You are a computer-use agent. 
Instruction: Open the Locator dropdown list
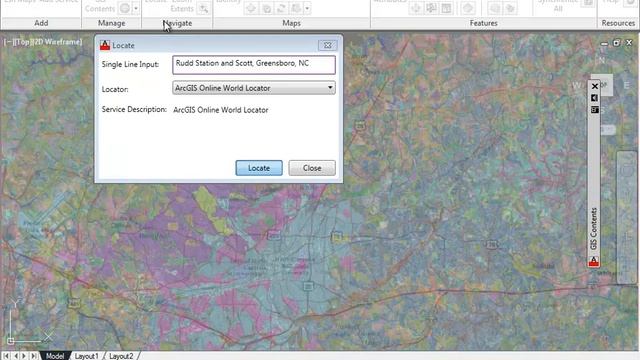click(x=254, y=88)
